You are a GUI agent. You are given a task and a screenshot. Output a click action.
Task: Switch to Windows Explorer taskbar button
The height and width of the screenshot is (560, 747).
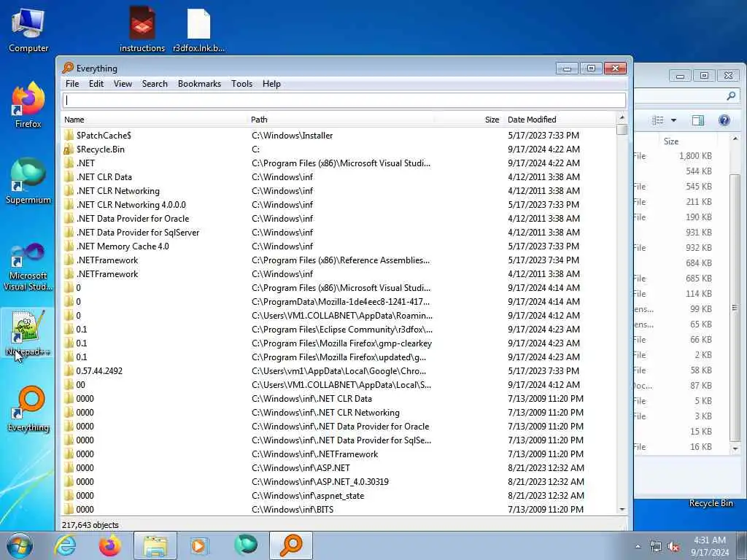pos(155,545)
